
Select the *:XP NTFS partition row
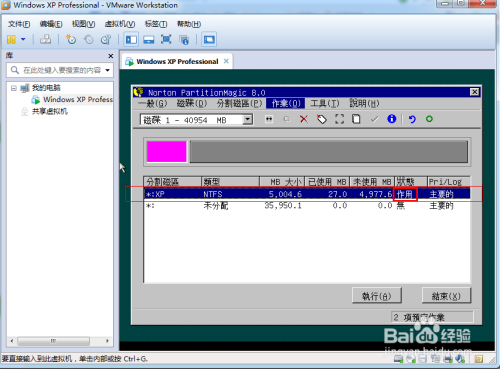307,194
